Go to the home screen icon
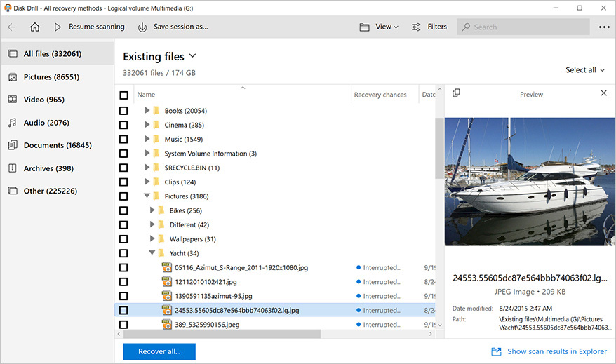This screenshot has width=616, height=364. [x=35, y=27]
